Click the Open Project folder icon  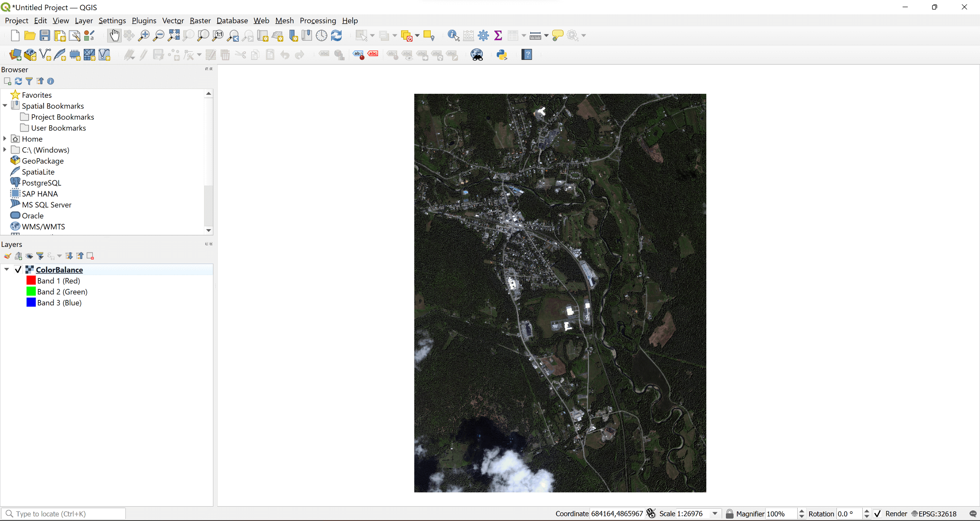coord(30,35)
